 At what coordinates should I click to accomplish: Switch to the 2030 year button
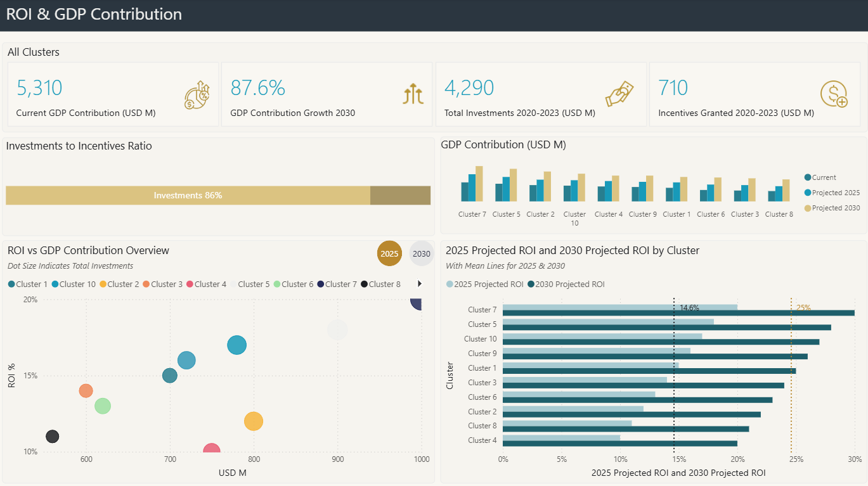click(x=421, y=253)
